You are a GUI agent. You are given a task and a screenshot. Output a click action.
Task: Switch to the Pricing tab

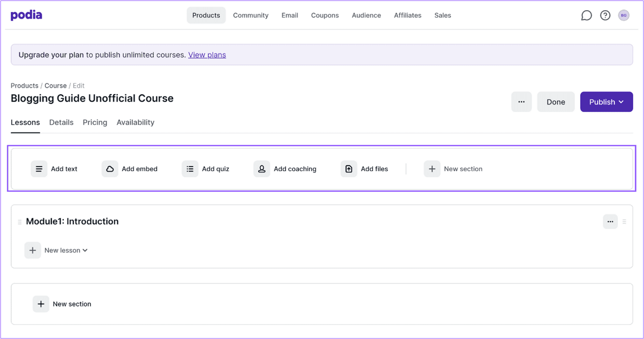(95, 123)
